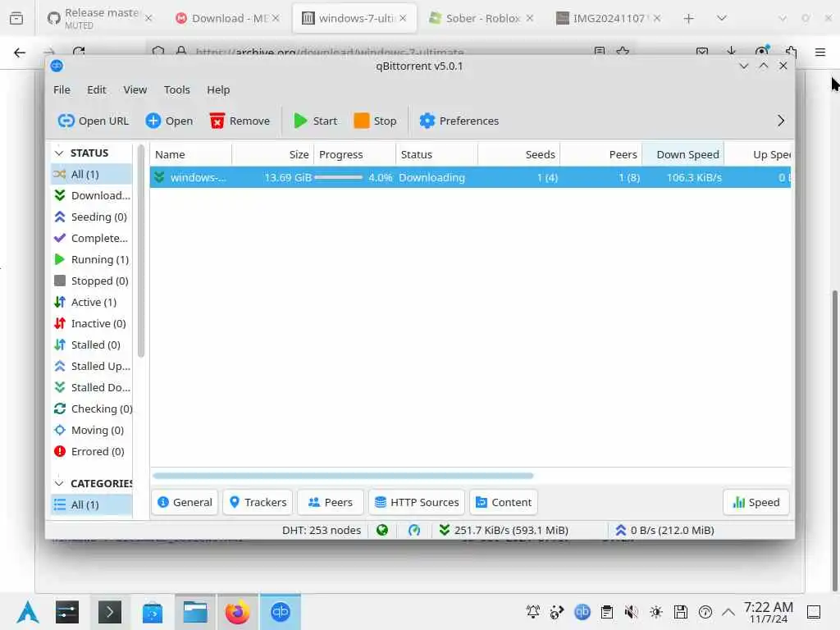This screenshot has width=840, height=630.
Task: Click the horizontal scrollbar of torrent list
Action: [343, 476]
